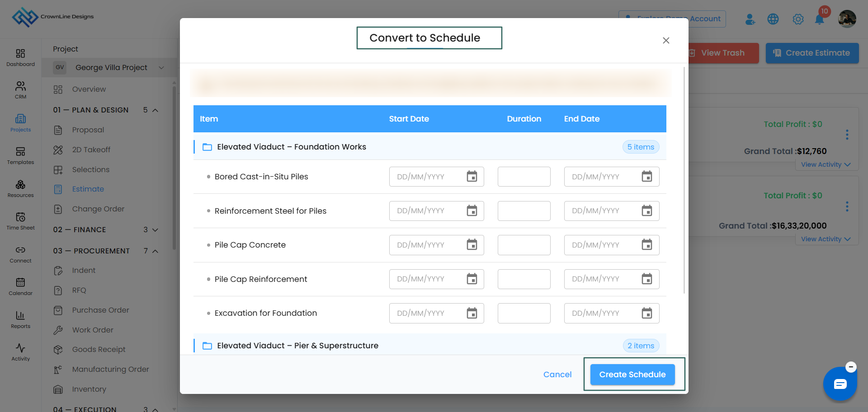Open calendar picker for Pile Cap Concrete end date
Screen dimensions: 868x412
click(x=647, y=245)
